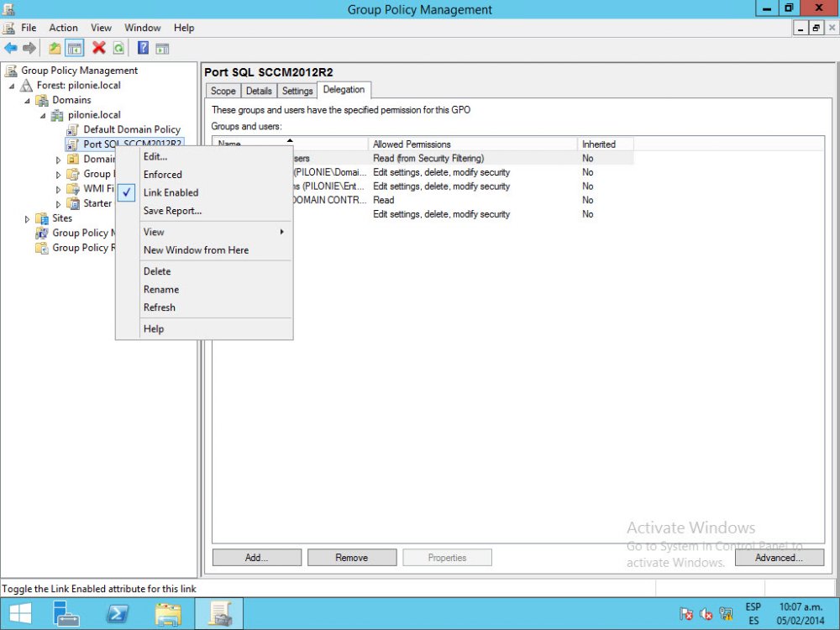Open the Action menu

tap(63, 28)
